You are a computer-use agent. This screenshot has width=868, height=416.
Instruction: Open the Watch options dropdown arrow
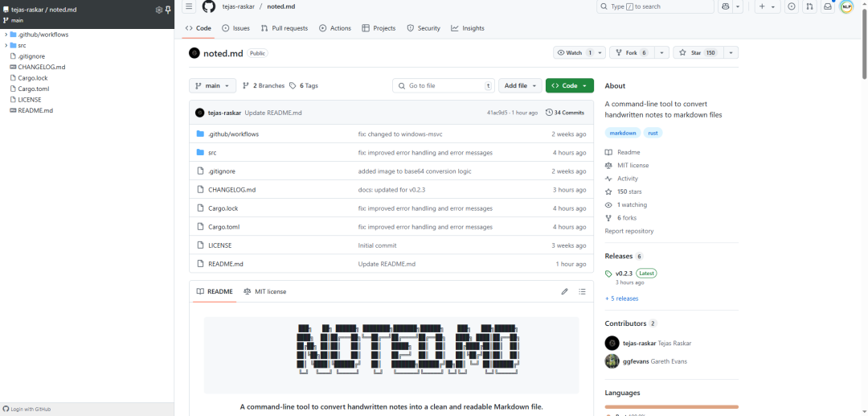[x=600, y=52]
